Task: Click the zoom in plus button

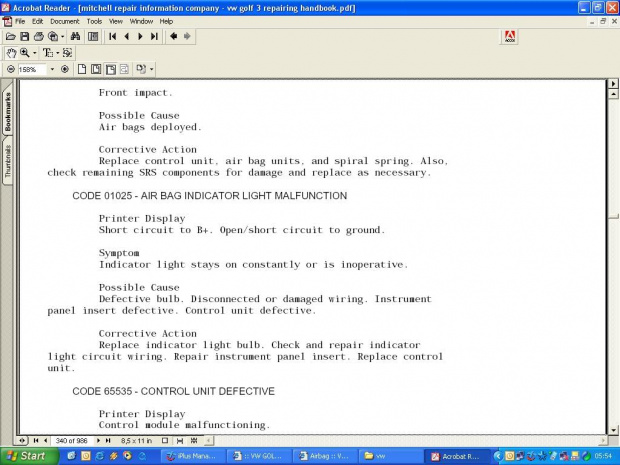Action: tap(65, 69)
